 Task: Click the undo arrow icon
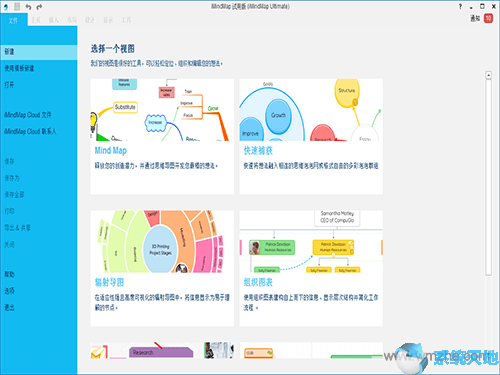tap(28, 7)
